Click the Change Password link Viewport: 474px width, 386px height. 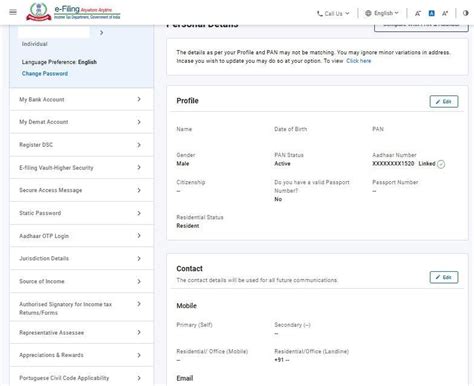45,73
